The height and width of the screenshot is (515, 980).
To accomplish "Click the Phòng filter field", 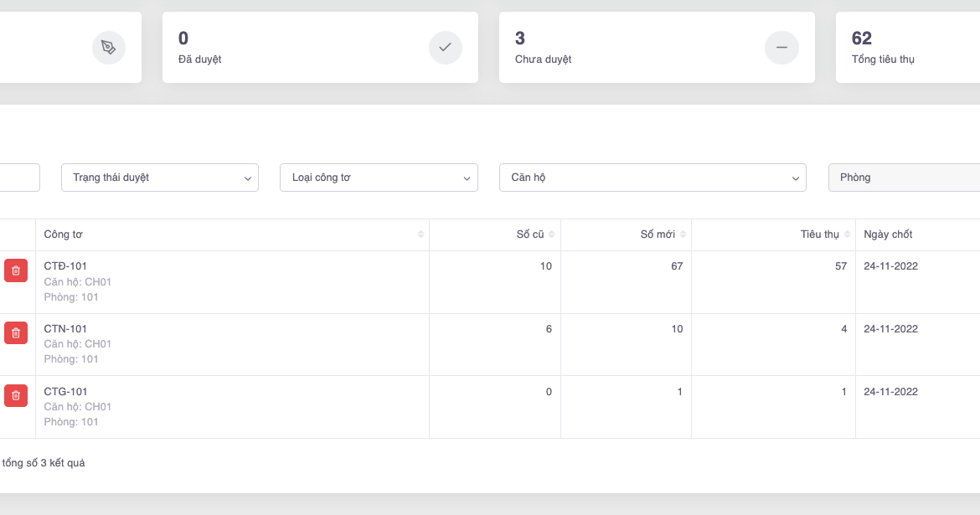I will point(903,178).
